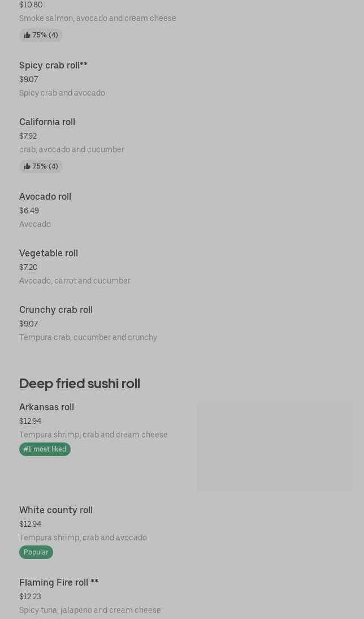The width and height of the screenshot is (364, 619).
Task: Click 'Smoke salmon, avocado and cream cheese' description
Action: (x=98, y=19)
